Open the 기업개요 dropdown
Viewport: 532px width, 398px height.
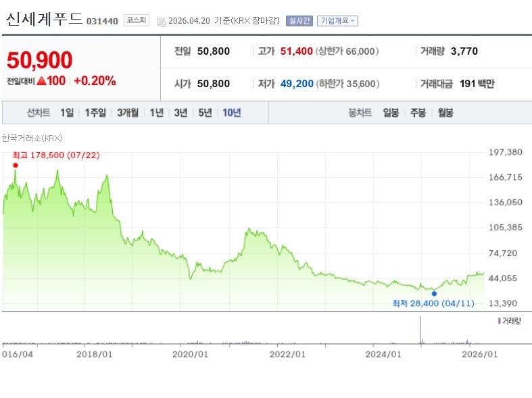pos(337,21)
